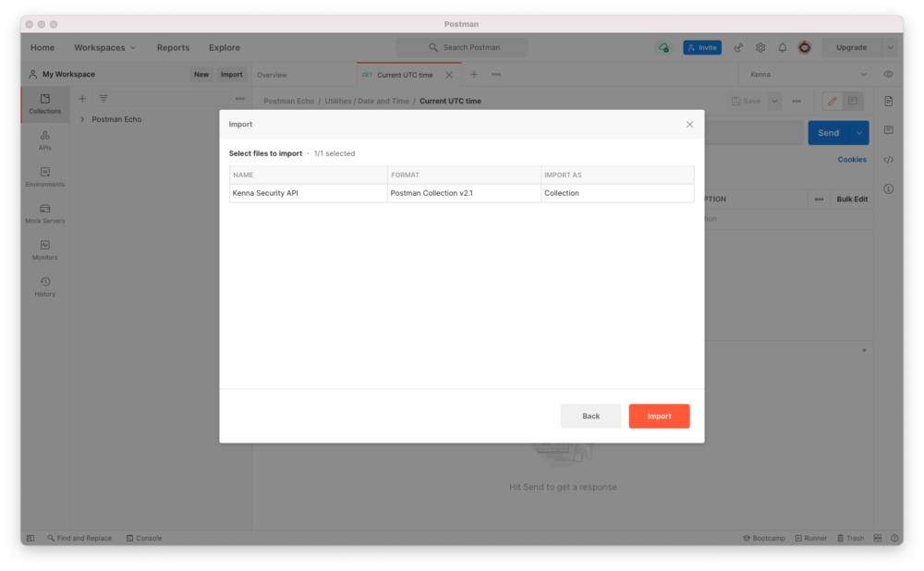Click the orange Import button in dialog
Viewport: 924px width, 571px height.
[x=659, y=416]
